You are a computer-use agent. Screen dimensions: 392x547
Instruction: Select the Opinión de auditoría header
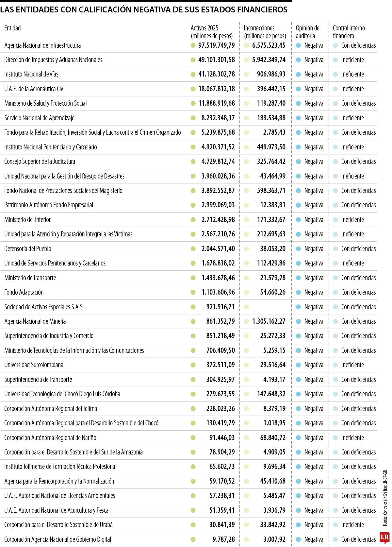coord(308,32)
